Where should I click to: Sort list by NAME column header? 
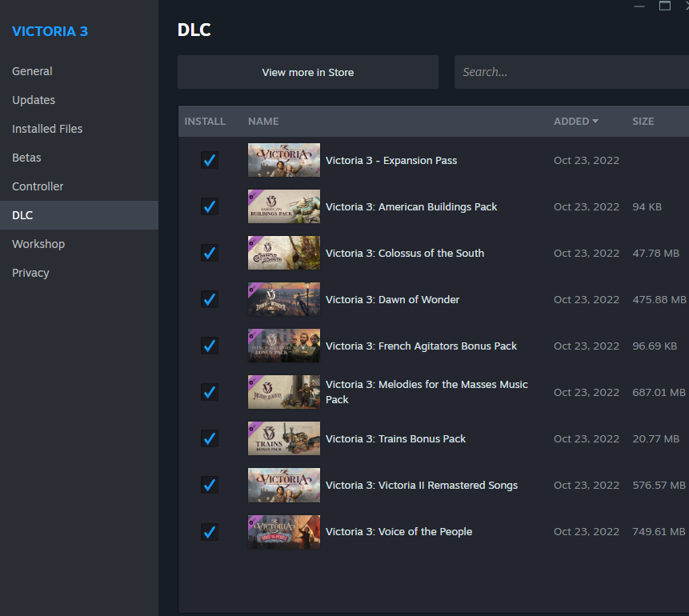263,122
